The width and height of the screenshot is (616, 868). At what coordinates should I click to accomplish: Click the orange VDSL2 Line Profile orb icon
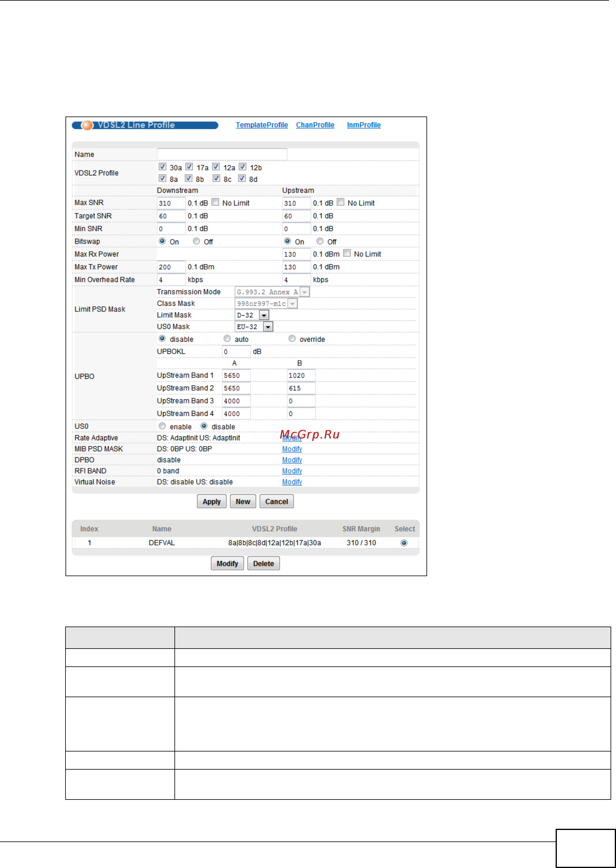click(87, 125)
